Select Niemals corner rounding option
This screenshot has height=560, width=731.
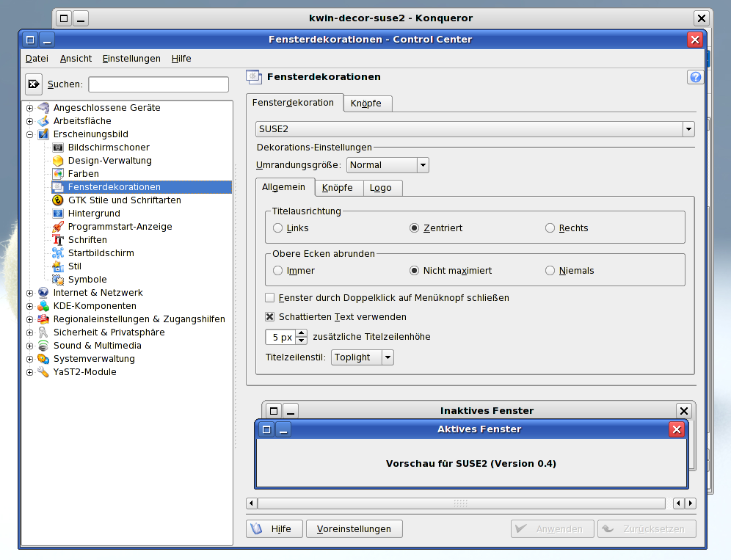click(550, 270)
